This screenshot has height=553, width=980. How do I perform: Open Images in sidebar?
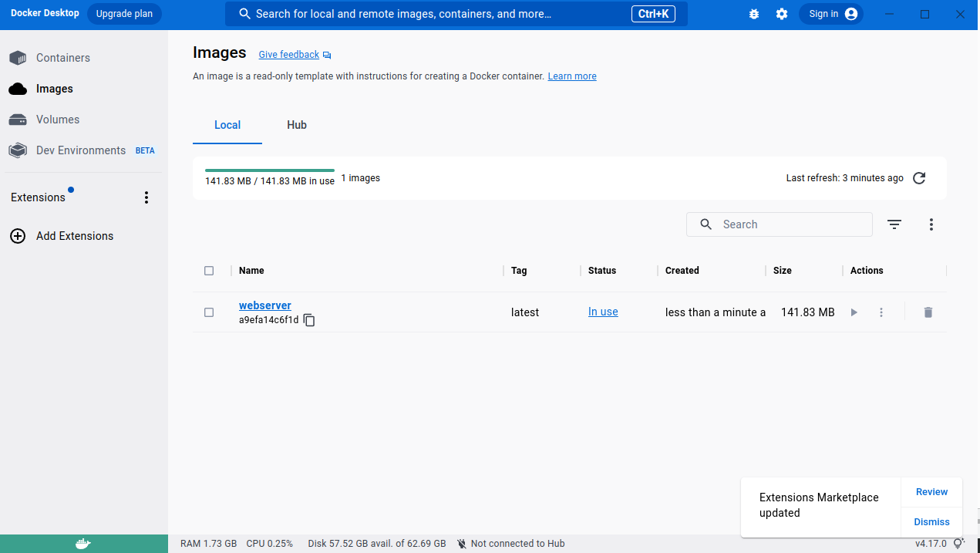pyautogui.click(x=84, y=89)
